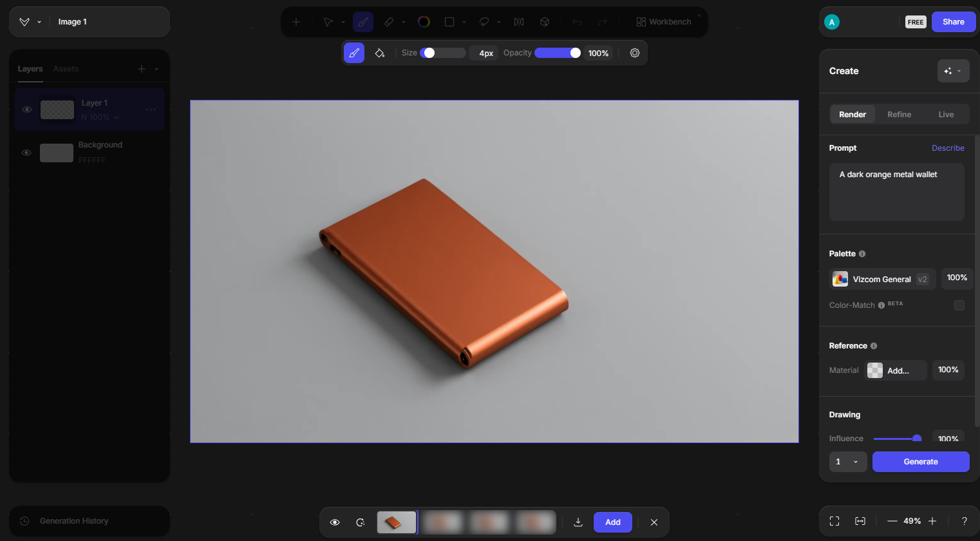This screenshot has width=980, height=541.
Task: Select the eraser tool
Action: (x=389, y=22)
